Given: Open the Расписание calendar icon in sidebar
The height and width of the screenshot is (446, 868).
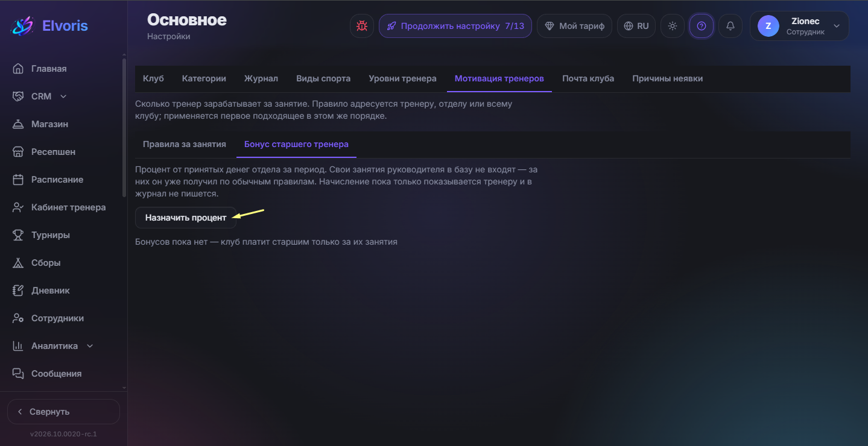Looking at the screenshot, I should [x=18, y=180].
